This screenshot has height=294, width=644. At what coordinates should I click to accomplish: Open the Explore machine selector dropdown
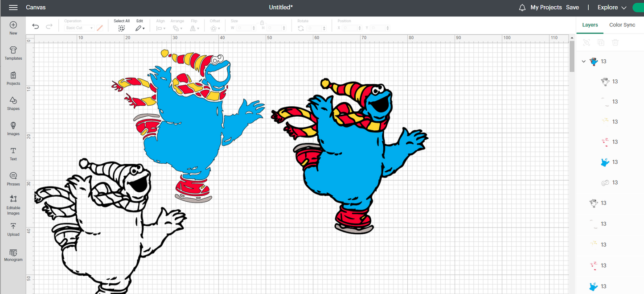point(611,8)
